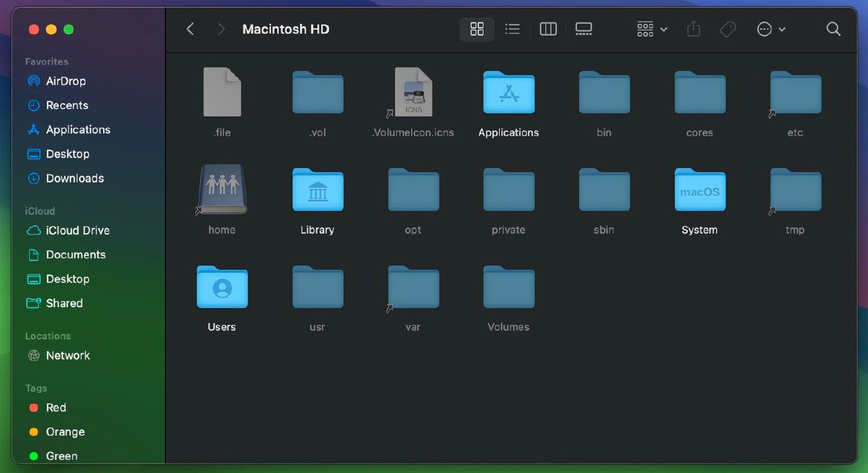Select the Applications folder icon in grid
This screenshot has width=868, height=473.
tap(509, 93)
